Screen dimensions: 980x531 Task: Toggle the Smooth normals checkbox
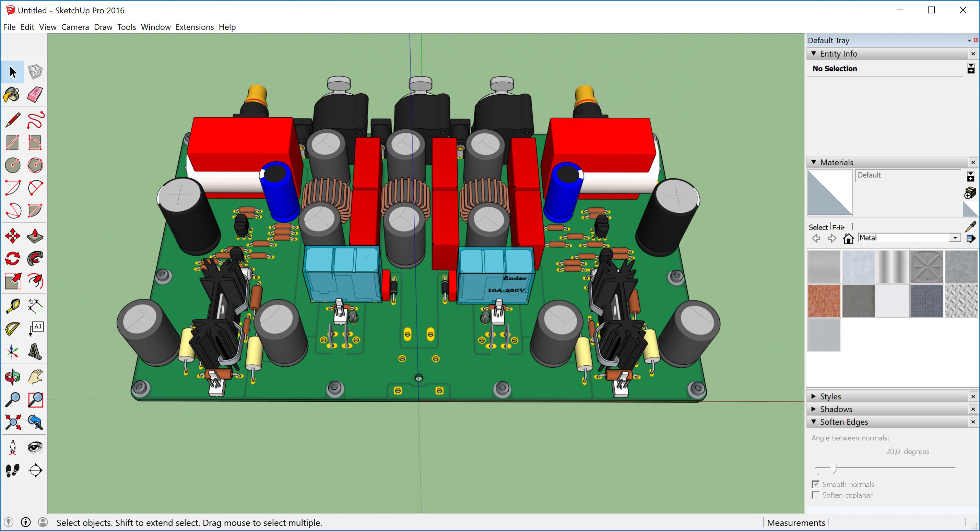(815, 484)
